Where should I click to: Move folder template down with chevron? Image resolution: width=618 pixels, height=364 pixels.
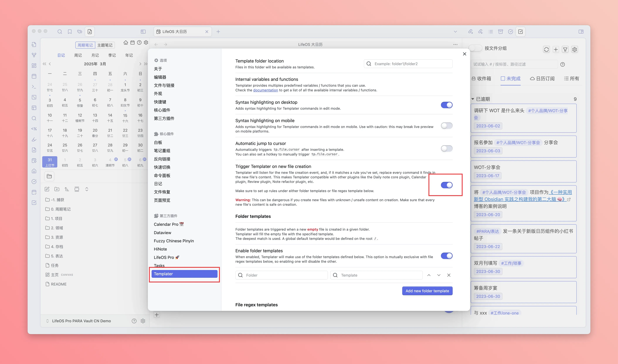439,275
